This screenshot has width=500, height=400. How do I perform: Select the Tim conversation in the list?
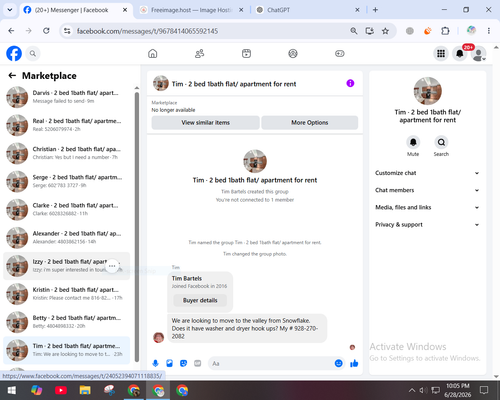(x=67, y=350)
